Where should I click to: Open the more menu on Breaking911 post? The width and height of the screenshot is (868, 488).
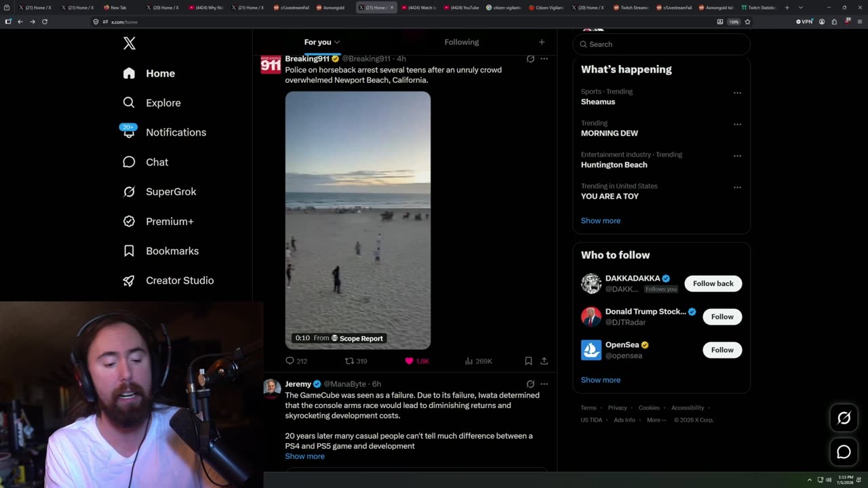[x=544, y=59]
